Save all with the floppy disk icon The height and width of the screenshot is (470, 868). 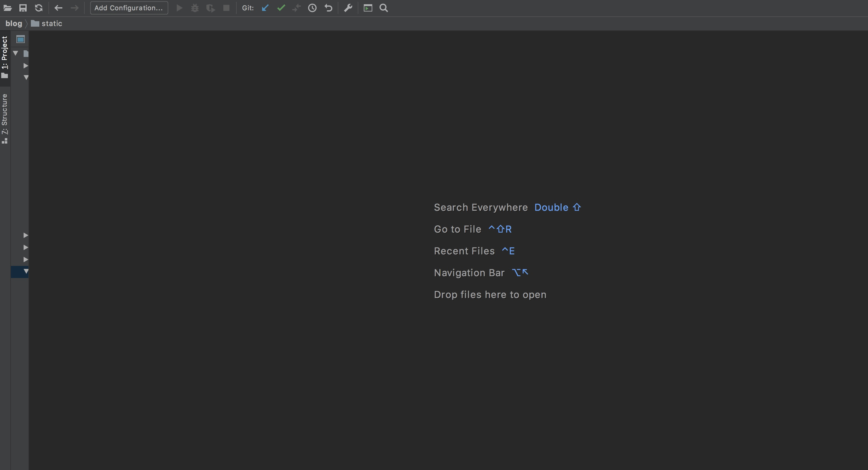click(x=23, y=8)
